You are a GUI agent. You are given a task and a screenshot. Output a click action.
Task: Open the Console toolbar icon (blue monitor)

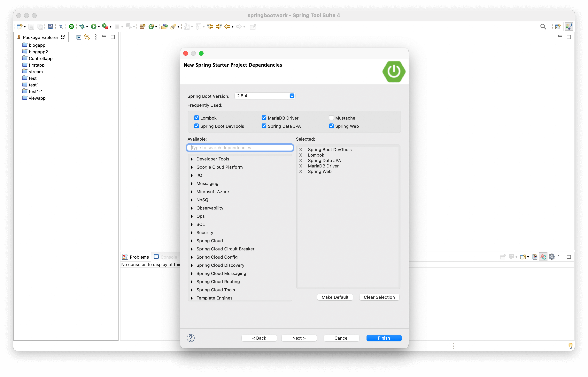click(x=50, y=26)
